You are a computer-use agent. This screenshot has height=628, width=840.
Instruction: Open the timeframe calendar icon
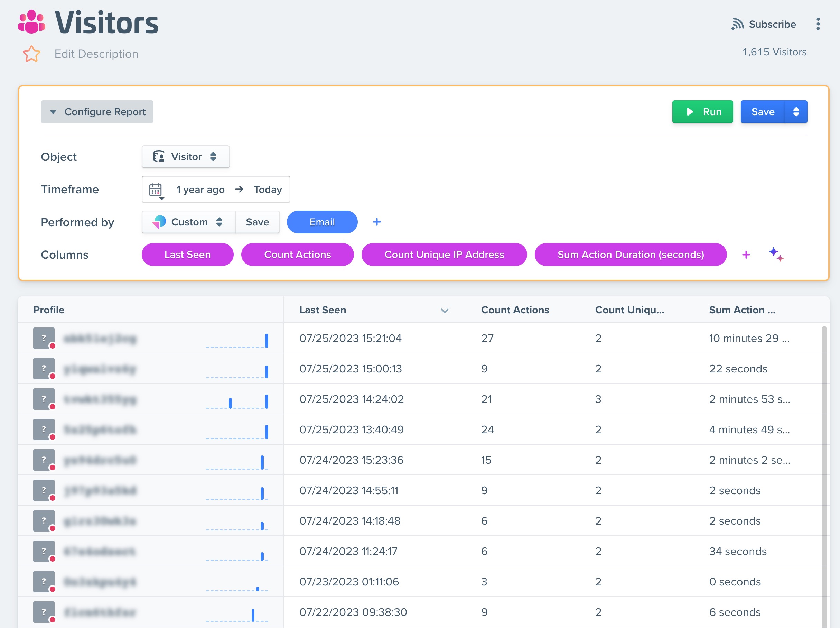(x=155, y=189)
